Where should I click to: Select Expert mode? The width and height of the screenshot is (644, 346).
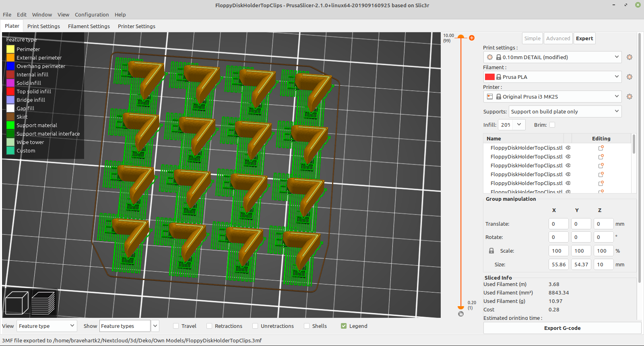pos(584,38)
